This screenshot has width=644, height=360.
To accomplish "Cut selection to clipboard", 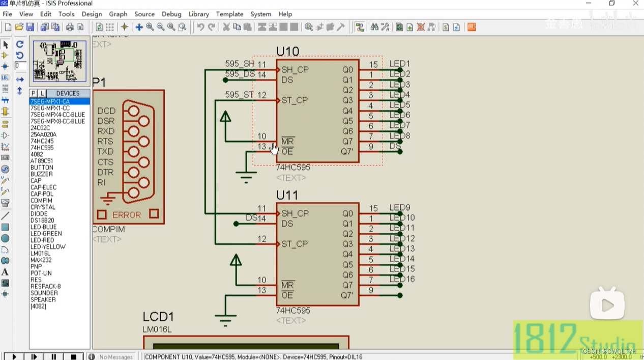I will point(226,27).
